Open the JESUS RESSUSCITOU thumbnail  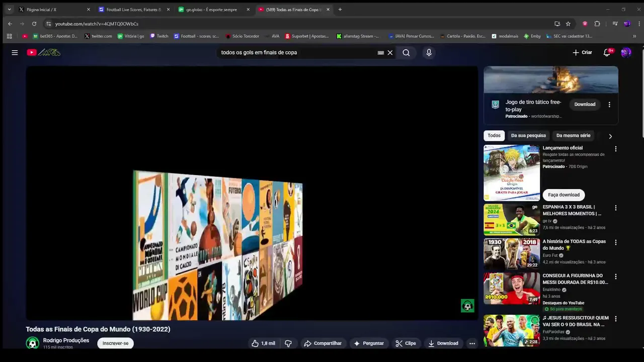pyautogui.click(x=512, y=330)
